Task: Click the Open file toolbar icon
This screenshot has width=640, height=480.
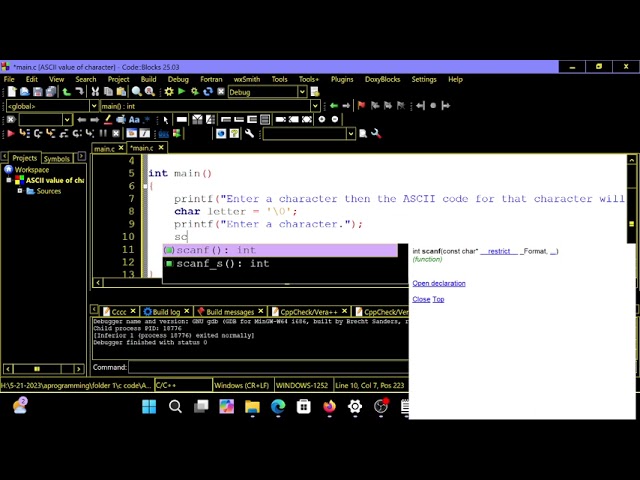Action: click(24, 92)
